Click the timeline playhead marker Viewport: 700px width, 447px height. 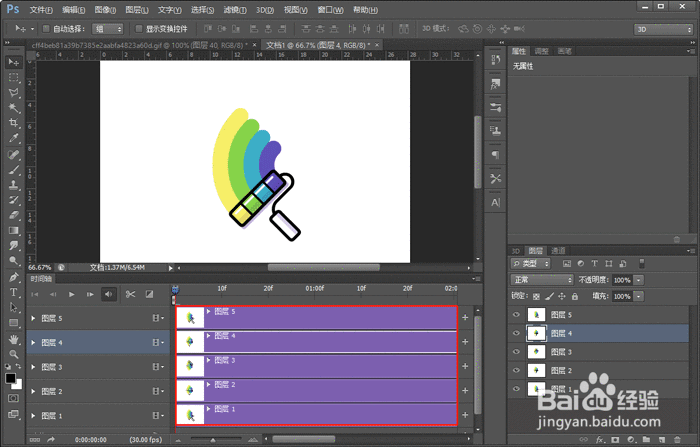[x=175, y=290]
